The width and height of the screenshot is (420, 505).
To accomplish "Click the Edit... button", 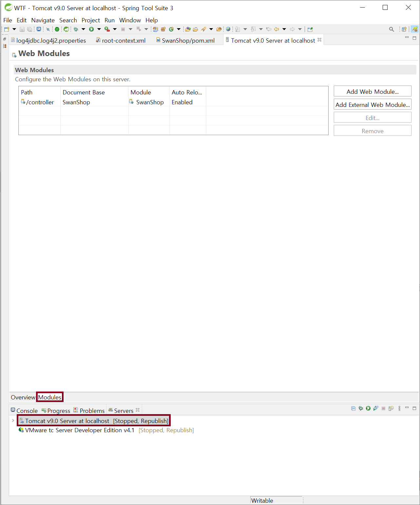I will point(372,118).
